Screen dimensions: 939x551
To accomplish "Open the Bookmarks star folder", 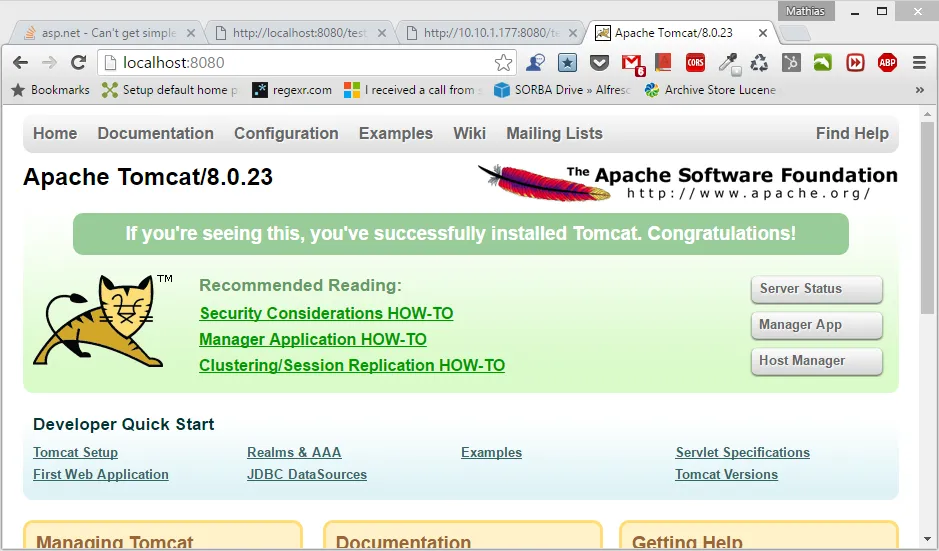I will 50,90.
